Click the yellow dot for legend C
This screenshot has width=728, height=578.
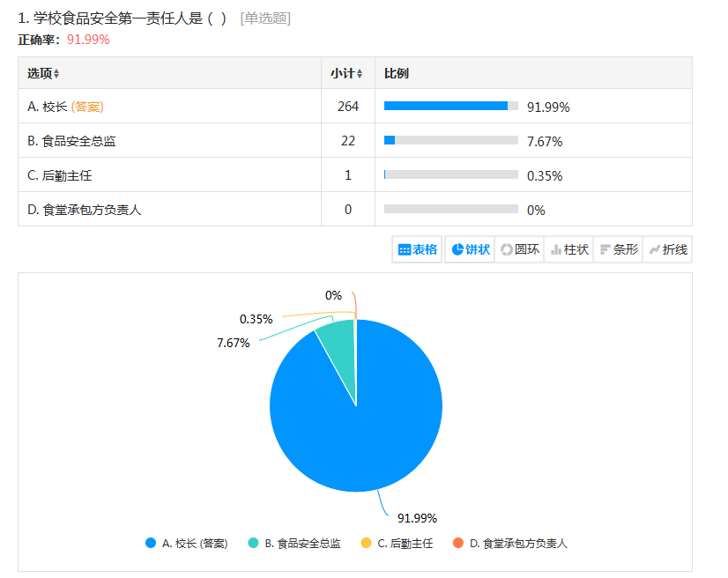[x=367, y=544]
